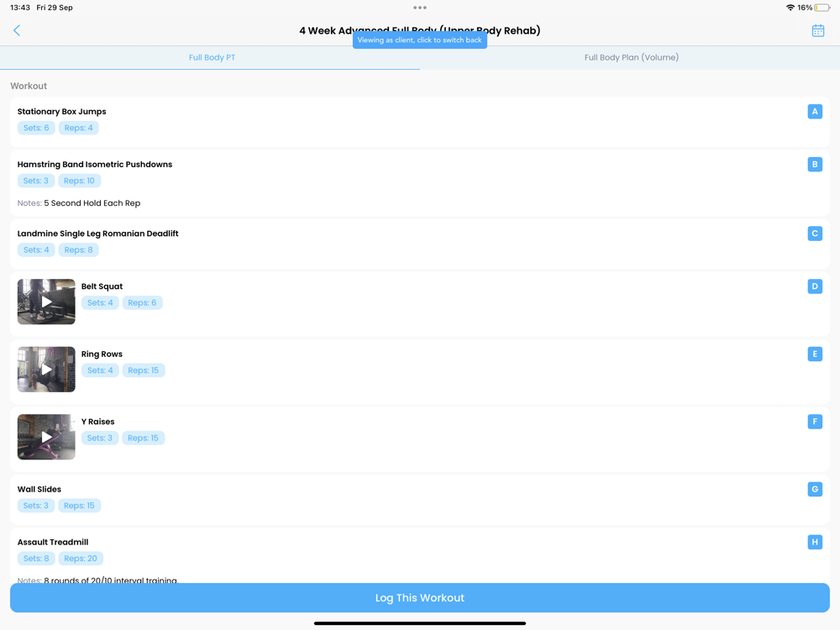Tap 'Reps: 4' chip on Stationary Box Jumps
Viewport: 840px width, 630px height.
[x=79, y=128]
